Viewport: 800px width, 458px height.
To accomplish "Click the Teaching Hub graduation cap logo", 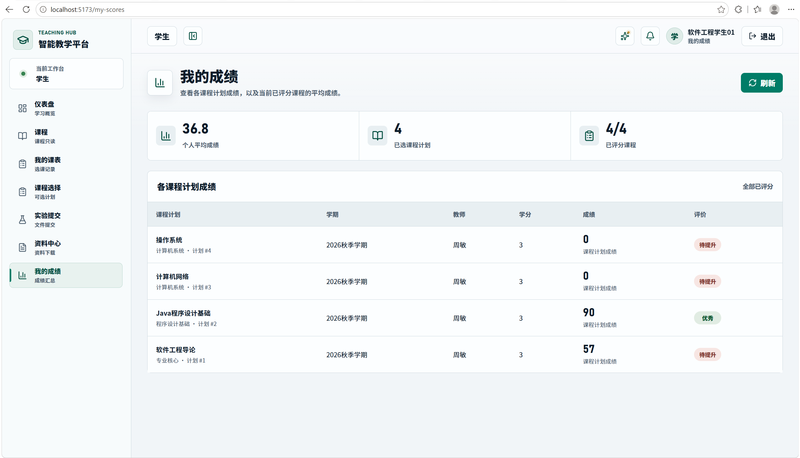I will [x=23, y=40].
